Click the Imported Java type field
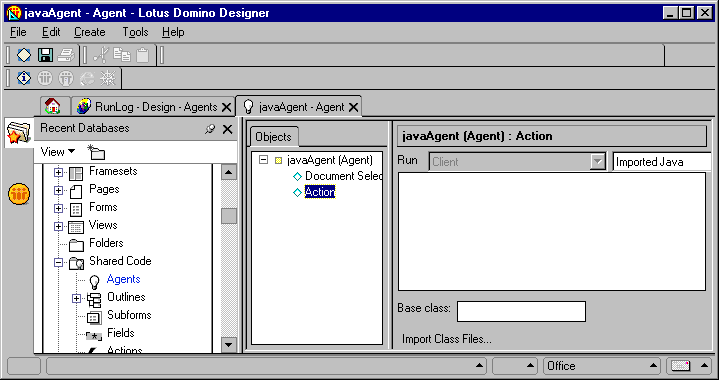 pyautogui.click(x=662, y=162)
